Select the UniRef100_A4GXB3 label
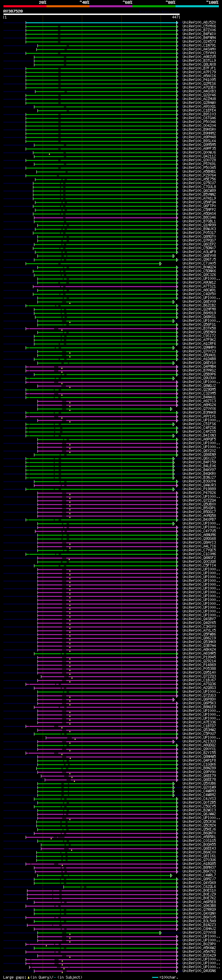The height and width of the screenshot is (980, 222). (x=199, y=91)
